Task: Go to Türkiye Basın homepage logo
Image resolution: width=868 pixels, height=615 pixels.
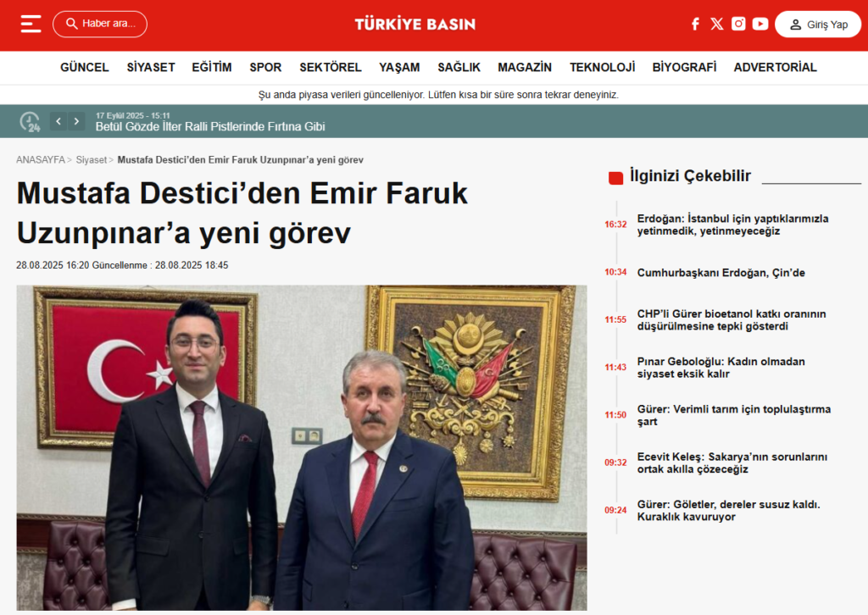Action: coord(415,24)
